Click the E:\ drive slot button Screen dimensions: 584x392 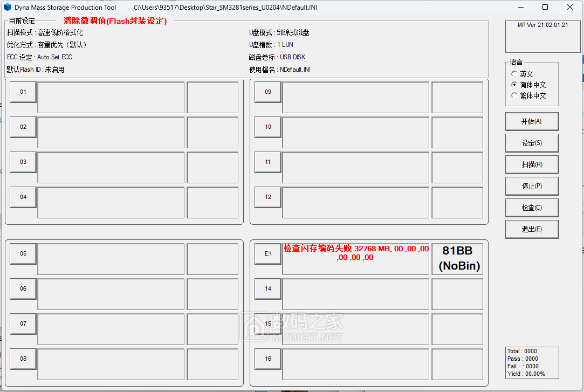(x=267, y=253)
